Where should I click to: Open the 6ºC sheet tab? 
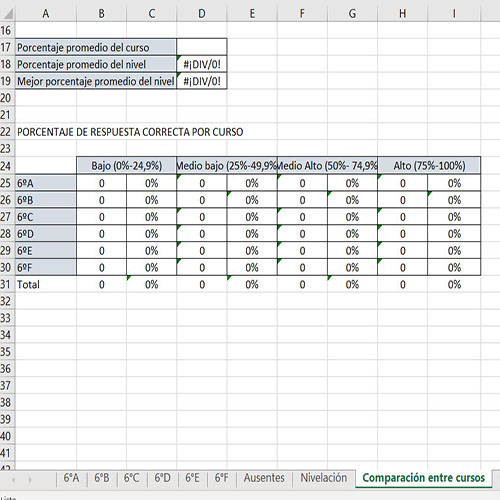132,478
